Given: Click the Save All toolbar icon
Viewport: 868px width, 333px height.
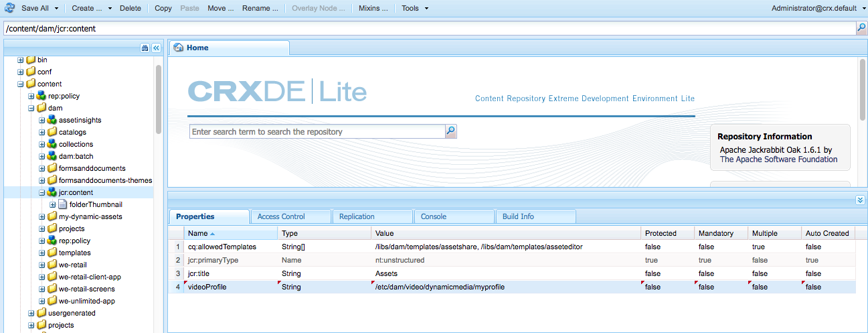Looking at the screenshot, I should [10, 8].
